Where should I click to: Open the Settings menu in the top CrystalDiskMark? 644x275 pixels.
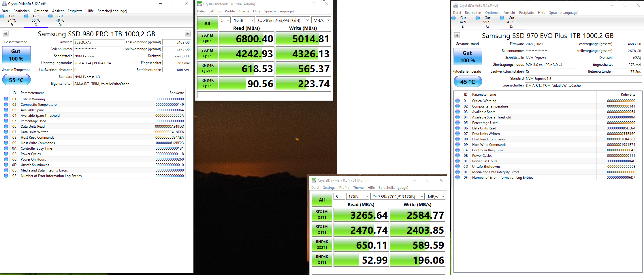point(215,11)
